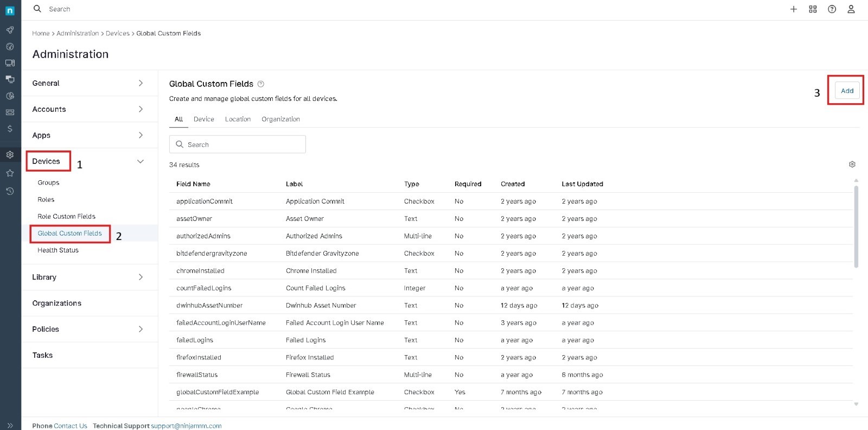Open table column settings gear icon
The image size is (868, 430).
852,165
